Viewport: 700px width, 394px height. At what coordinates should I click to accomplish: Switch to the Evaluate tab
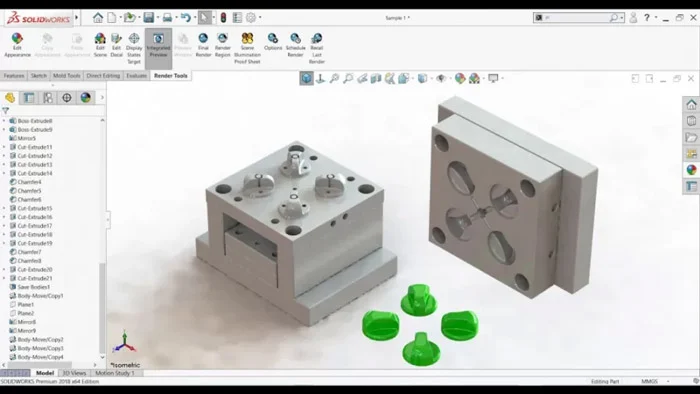point(136,76)
